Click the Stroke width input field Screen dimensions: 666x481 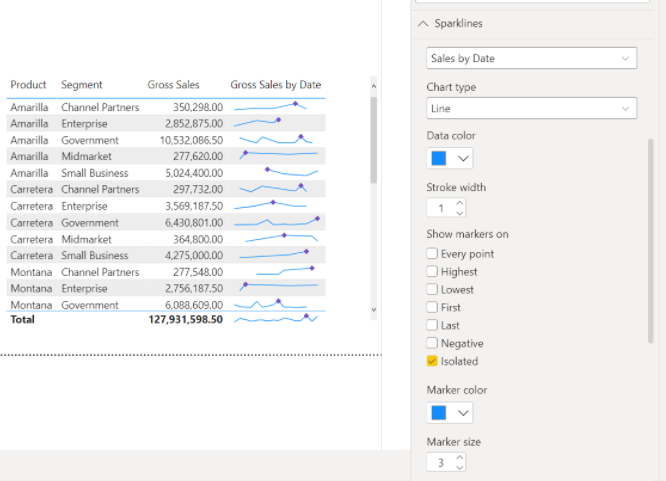pyautogui.click(x=441, y=208)
